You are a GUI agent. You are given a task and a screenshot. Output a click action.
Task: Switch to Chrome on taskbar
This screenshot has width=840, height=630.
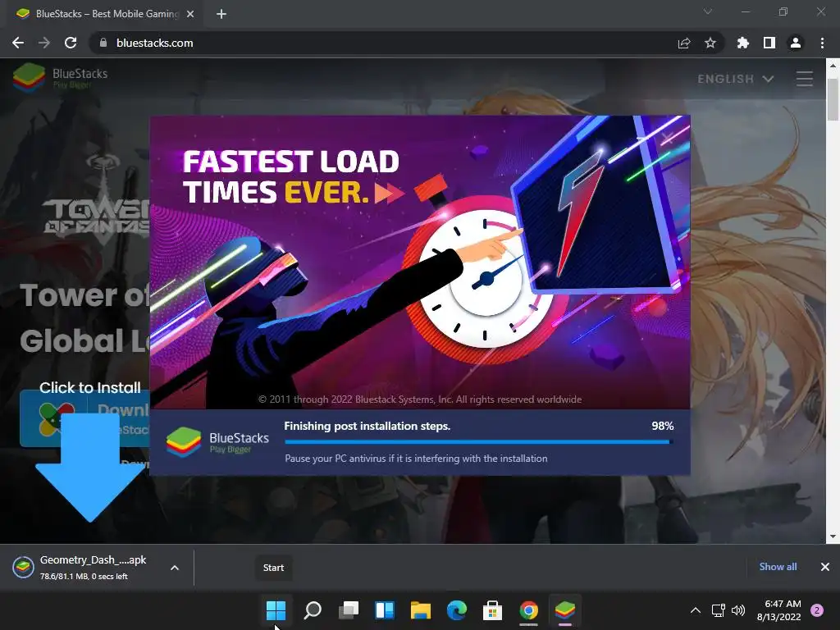(529, 610)
